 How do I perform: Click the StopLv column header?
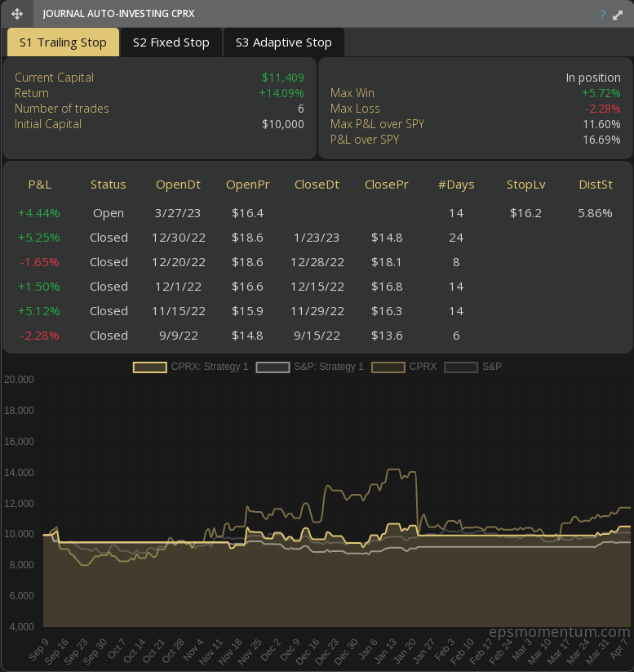526,185
